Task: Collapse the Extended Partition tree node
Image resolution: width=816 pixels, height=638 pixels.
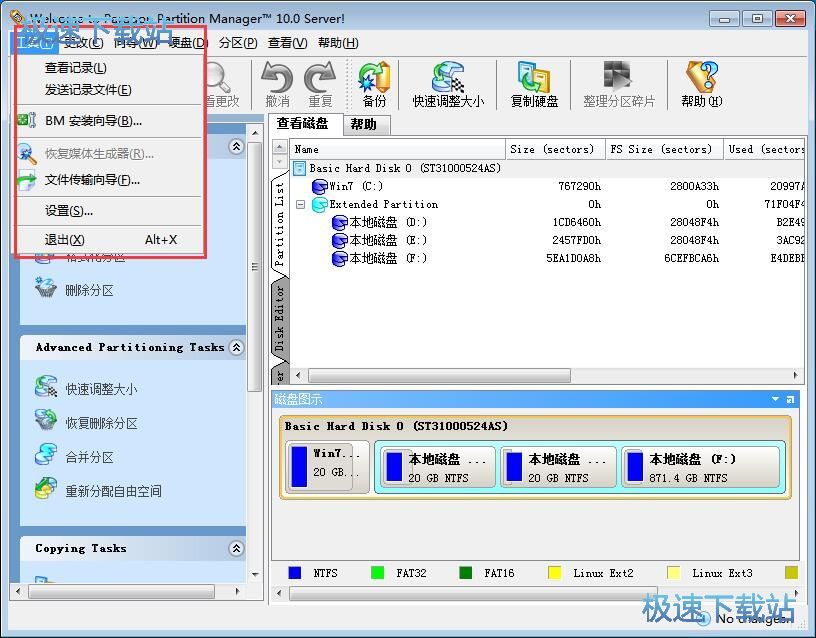Action: point(300,205)
